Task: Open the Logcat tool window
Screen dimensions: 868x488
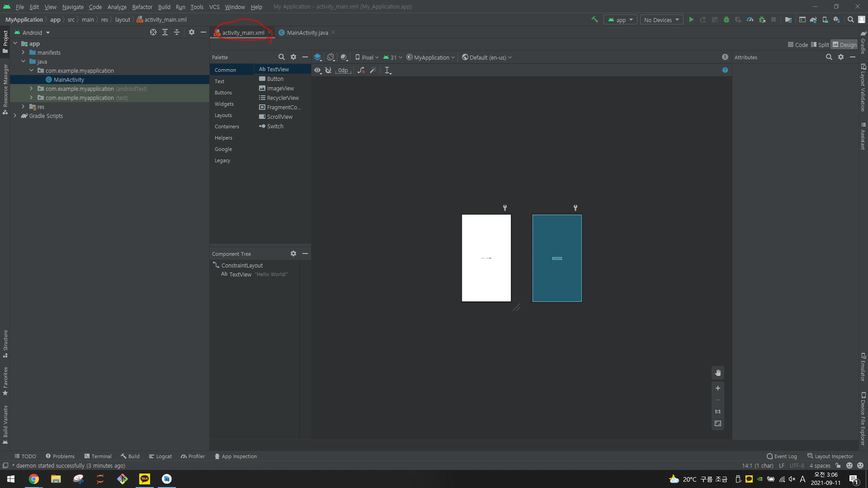Action: 160,456
